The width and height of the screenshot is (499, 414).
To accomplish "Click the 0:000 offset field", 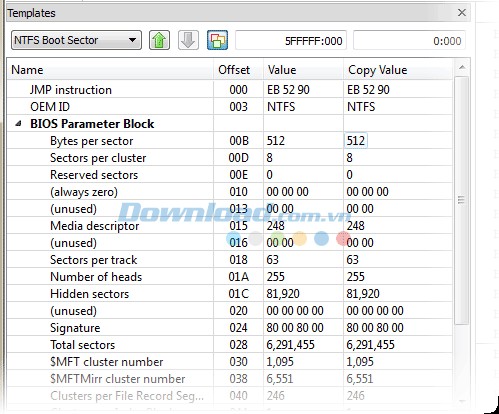I will 409,41.
